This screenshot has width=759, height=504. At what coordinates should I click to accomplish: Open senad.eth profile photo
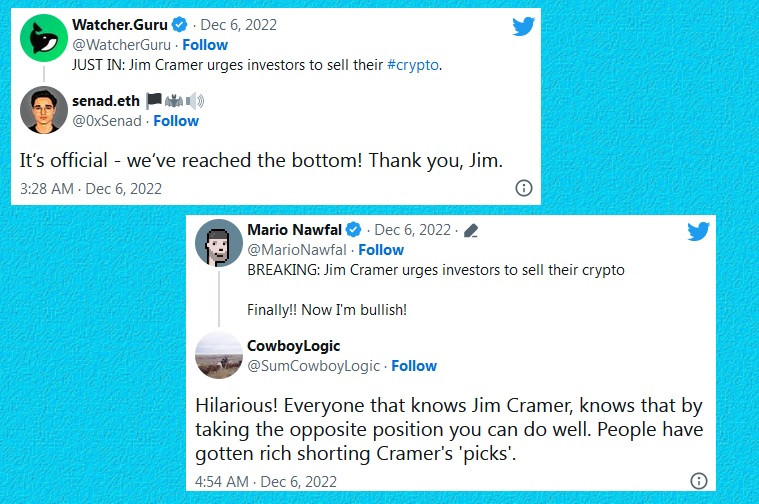point(44,110)
